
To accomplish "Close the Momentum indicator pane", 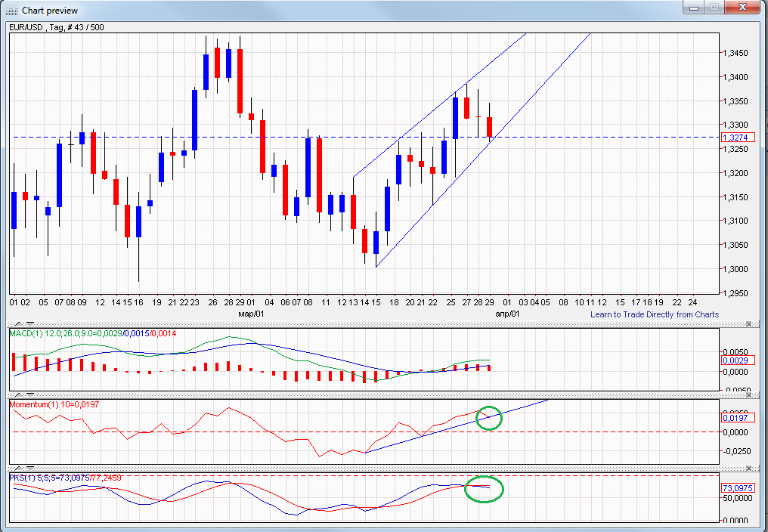I will point(749,394).
